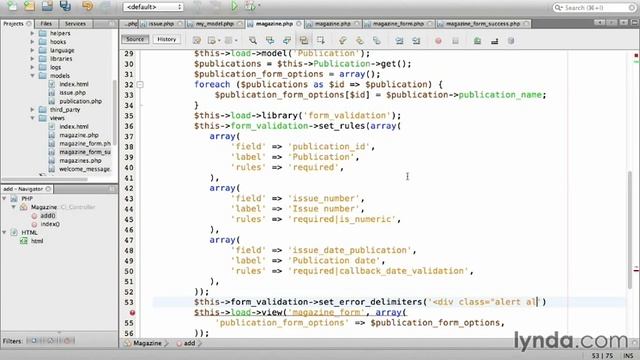Toggle Highlight Search icon
The image size is (640, 360).
(304, 40)
